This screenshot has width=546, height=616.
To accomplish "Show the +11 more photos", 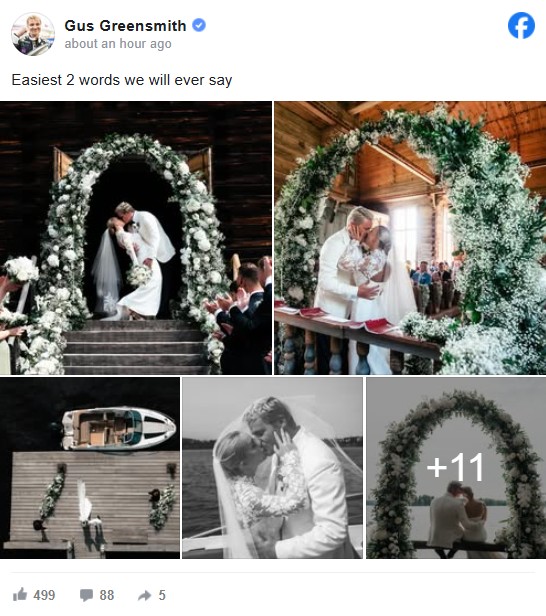I will pyautogui.click(x=455, y=467).
